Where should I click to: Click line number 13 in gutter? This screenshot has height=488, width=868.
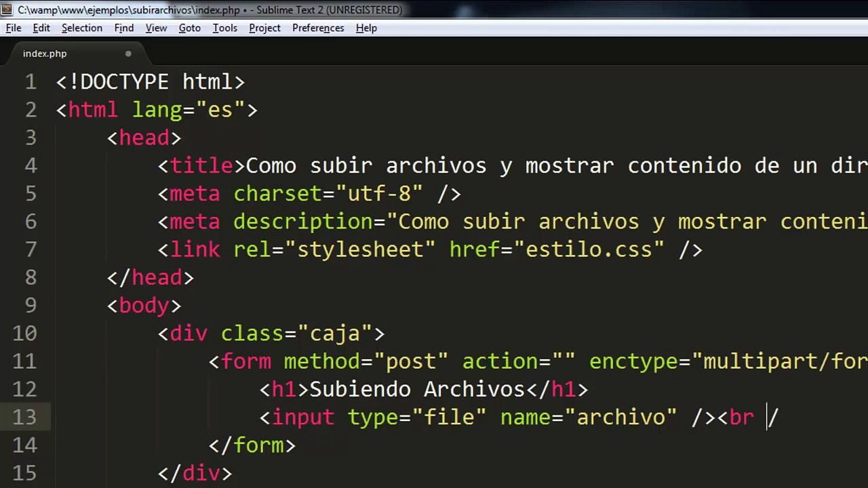[25, 418]
